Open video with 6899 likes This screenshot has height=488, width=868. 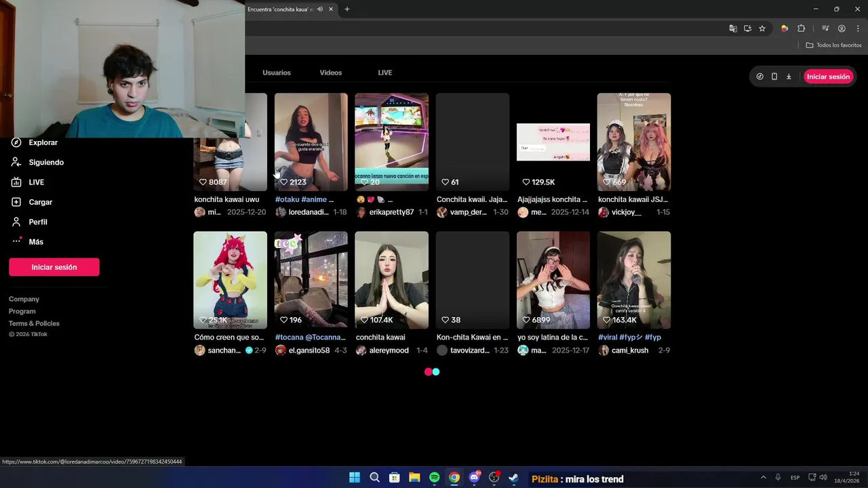pos(553,280)
